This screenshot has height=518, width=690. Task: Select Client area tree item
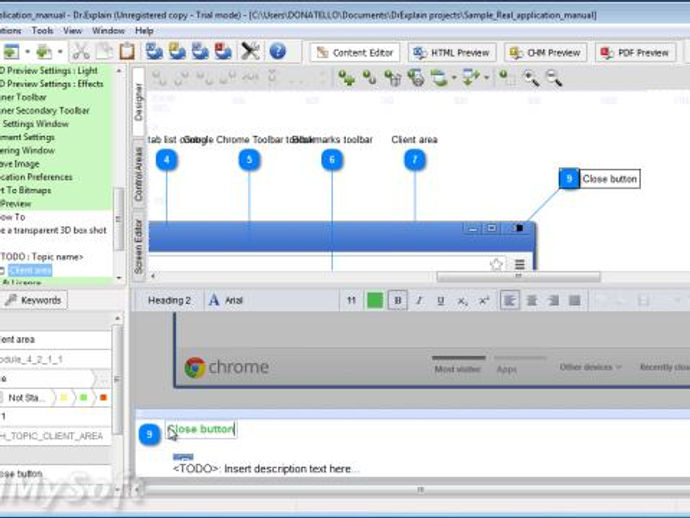30,270
